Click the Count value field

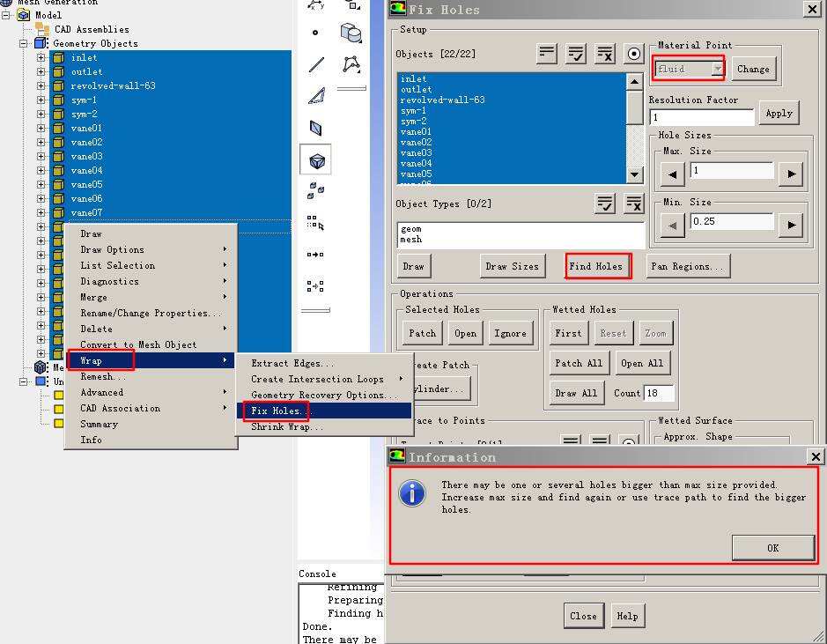coord(658,394)
